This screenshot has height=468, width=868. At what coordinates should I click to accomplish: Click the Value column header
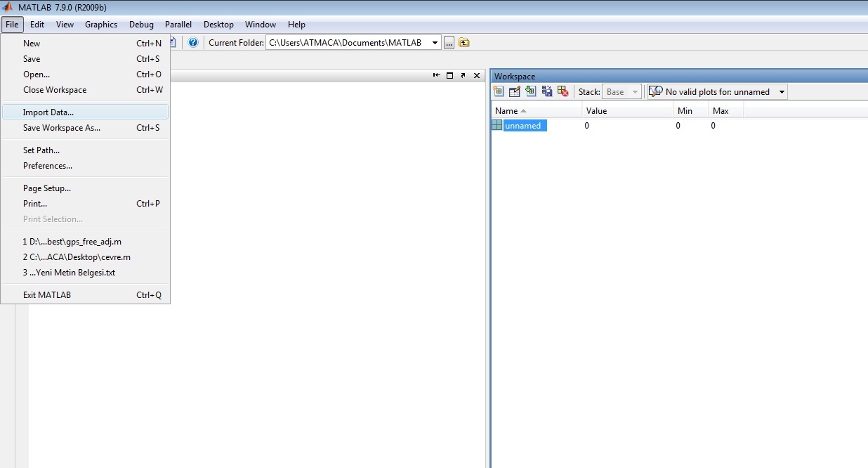627,110
